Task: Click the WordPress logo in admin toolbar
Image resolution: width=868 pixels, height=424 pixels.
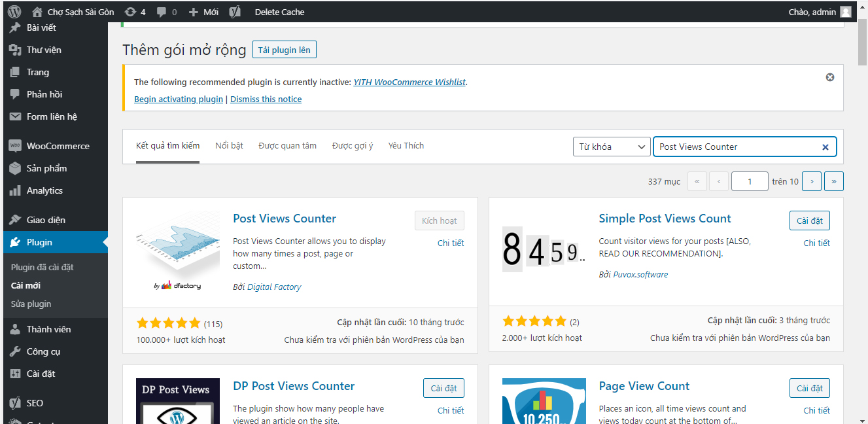Action: point(14,11)
